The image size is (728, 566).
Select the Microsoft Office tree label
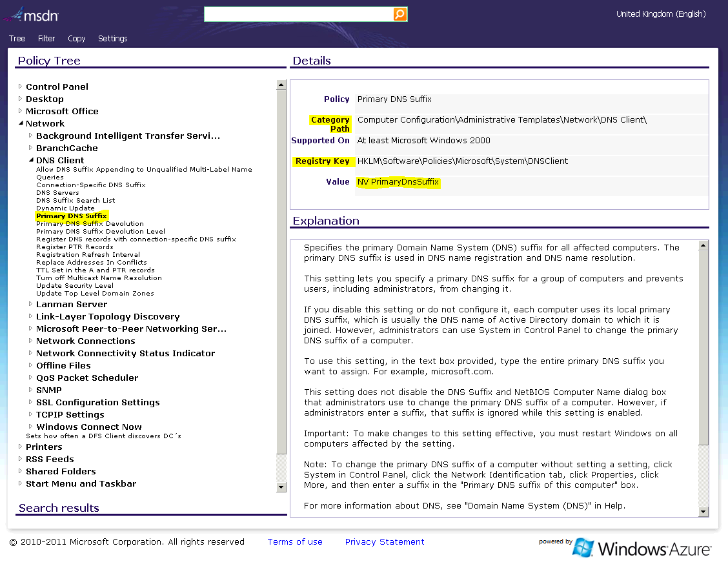click(x=62, y=112)
